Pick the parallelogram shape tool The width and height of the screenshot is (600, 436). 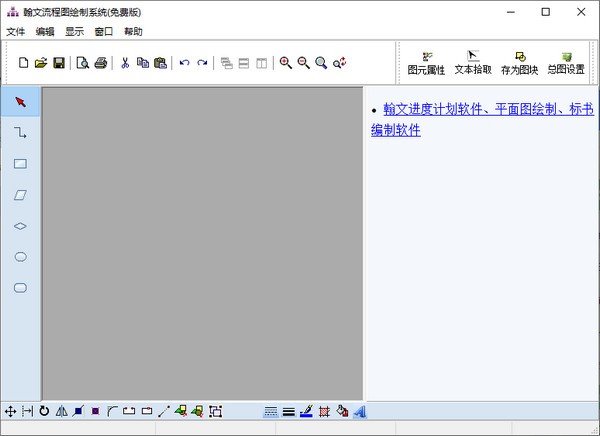(x=20, y=195)
